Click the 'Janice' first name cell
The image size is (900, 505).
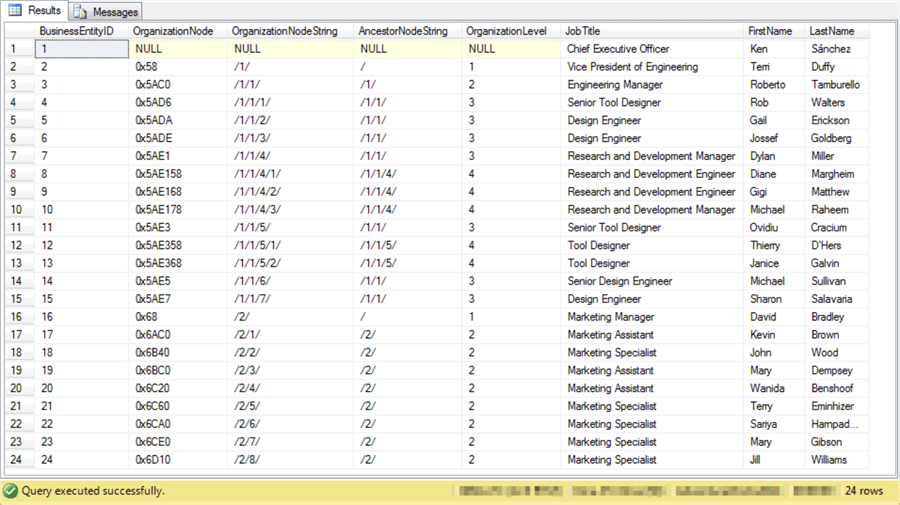click(774, 263)
